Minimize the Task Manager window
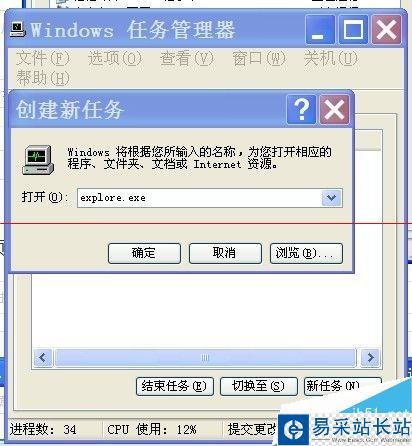 pyautogui.click(x=320, y=30)
